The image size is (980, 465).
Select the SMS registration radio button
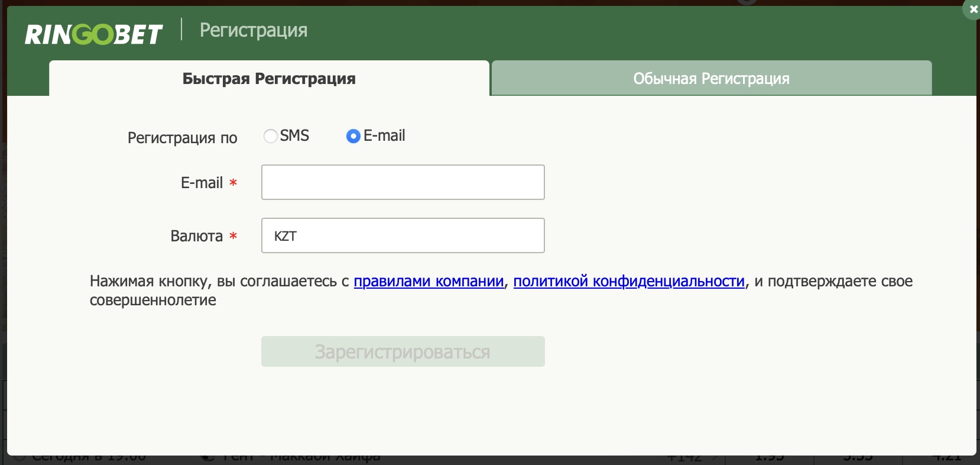pyautogui.click(x=271, y=136)
